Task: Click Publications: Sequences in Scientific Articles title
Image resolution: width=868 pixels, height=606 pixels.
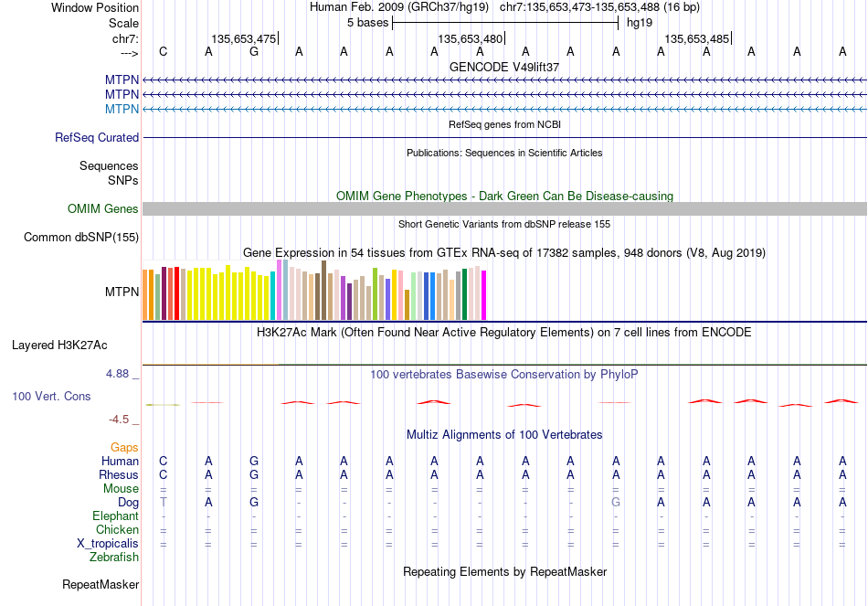Action: click(504, 153)
